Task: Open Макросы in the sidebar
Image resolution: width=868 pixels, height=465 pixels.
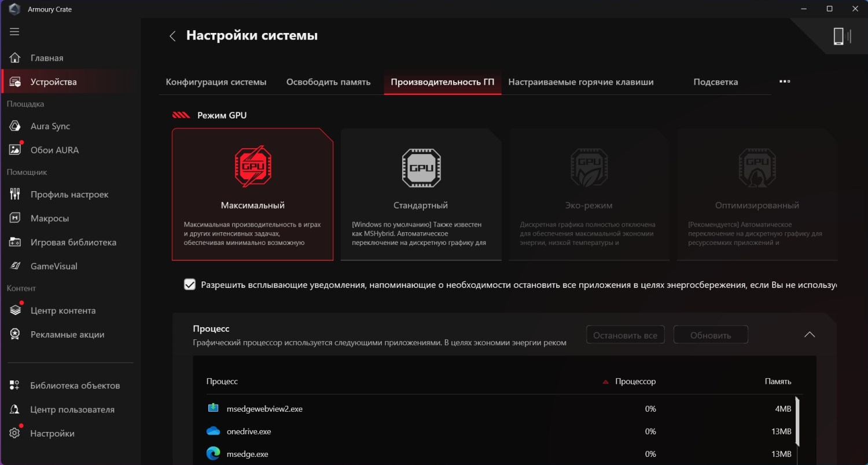Action: pos(71,218)
